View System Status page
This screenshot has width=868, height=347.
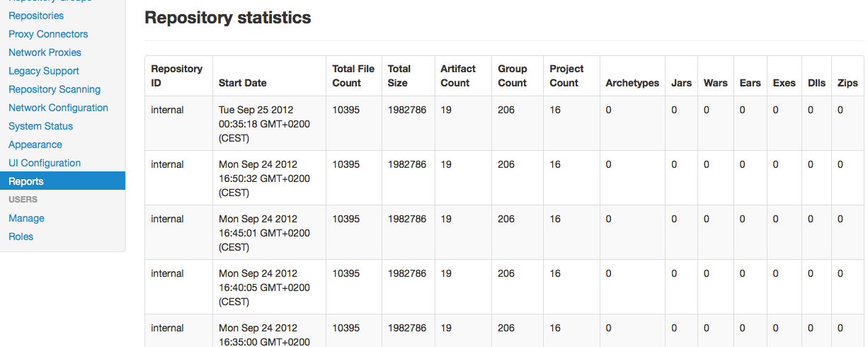40,126
